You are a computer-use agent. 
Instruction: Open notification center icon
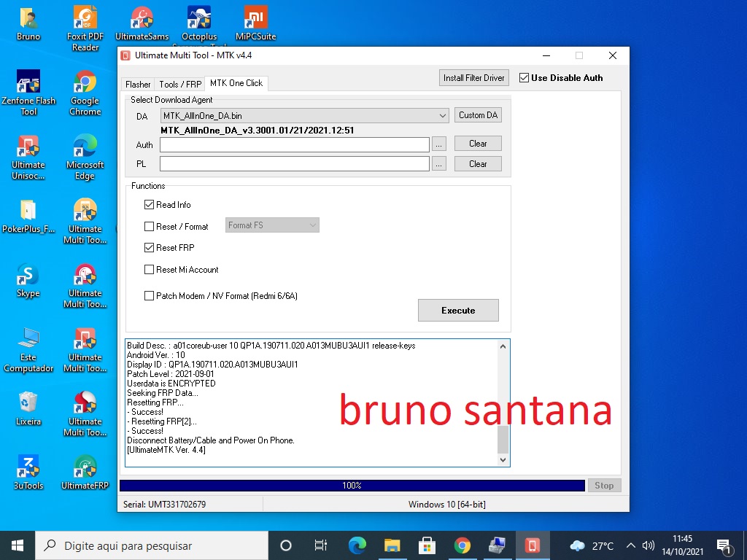point(724,547)
